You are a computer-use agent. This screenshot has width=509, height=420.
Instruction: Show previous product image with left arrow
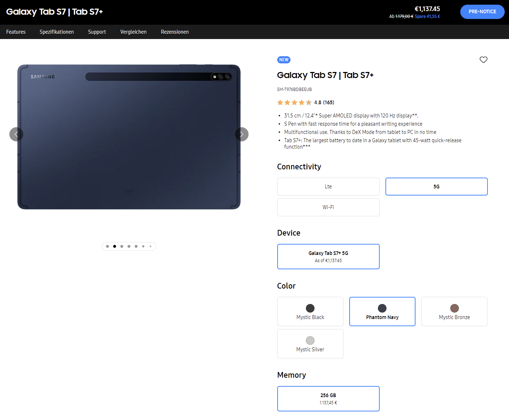(16, 134)
